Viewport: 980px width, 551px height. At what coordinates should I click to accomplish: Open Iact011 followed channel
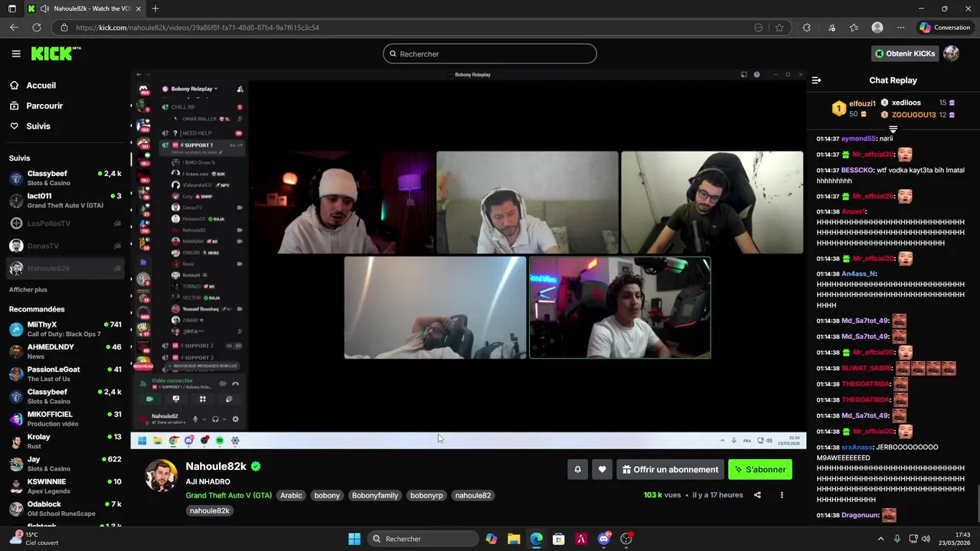(x=65, y=201)
